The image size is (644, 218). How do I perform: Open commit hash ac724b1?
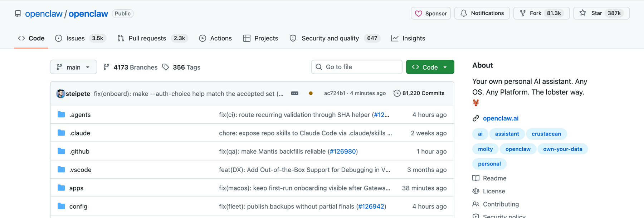[335, 93]
